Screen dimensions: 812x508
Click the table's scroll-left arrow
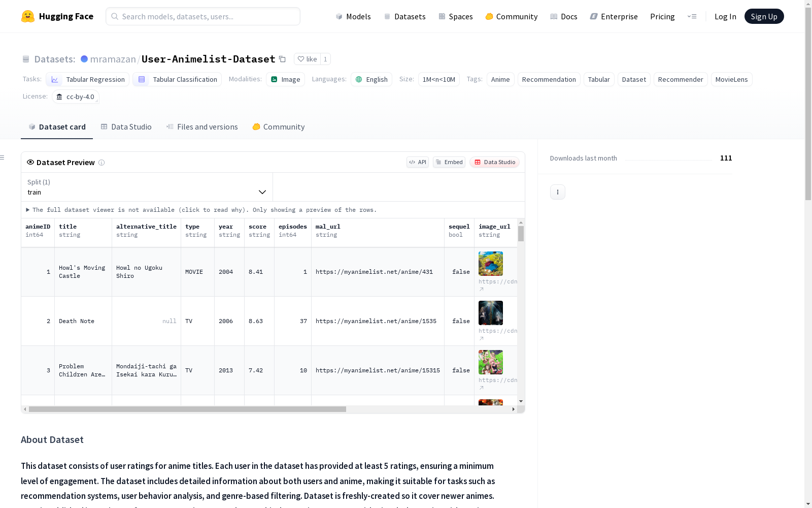click(x=25, y=409)
